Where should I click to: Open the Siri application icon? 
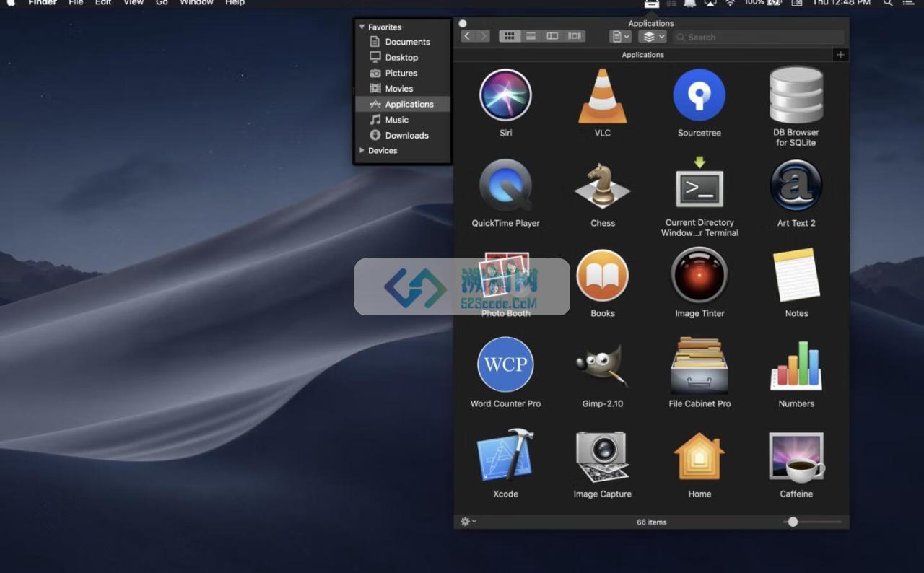[x=505, y=95]
